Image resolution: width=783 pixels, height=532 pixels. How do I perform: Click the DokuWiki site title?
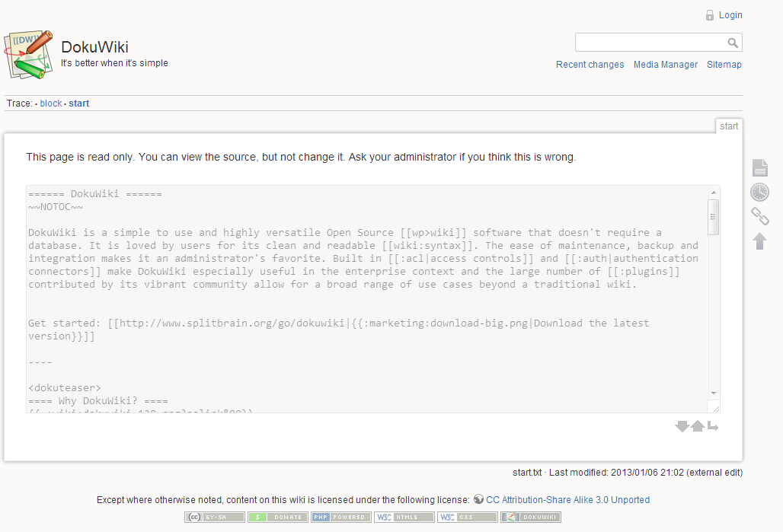point(95,47)
